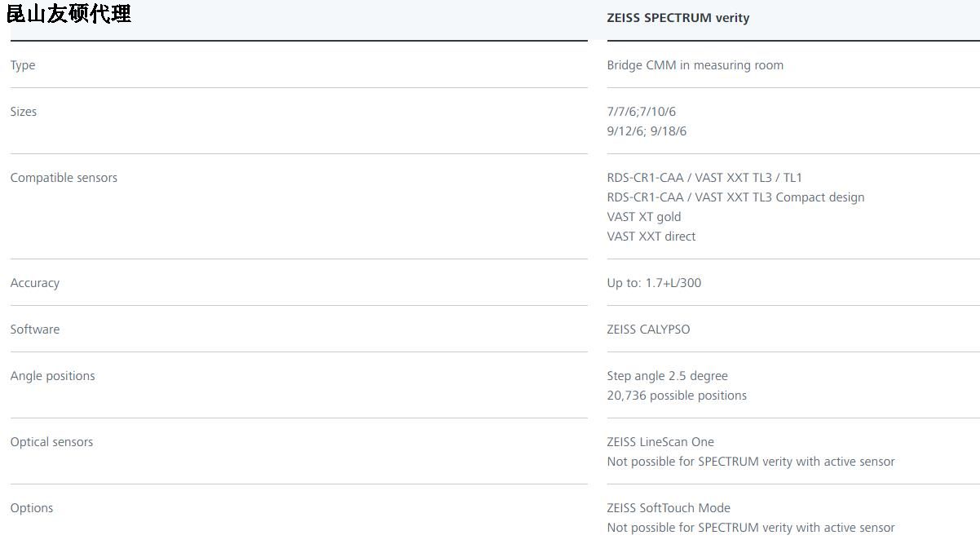Click the Chinese watermark text at top left

pyautogui.click(x=69, y=14)
